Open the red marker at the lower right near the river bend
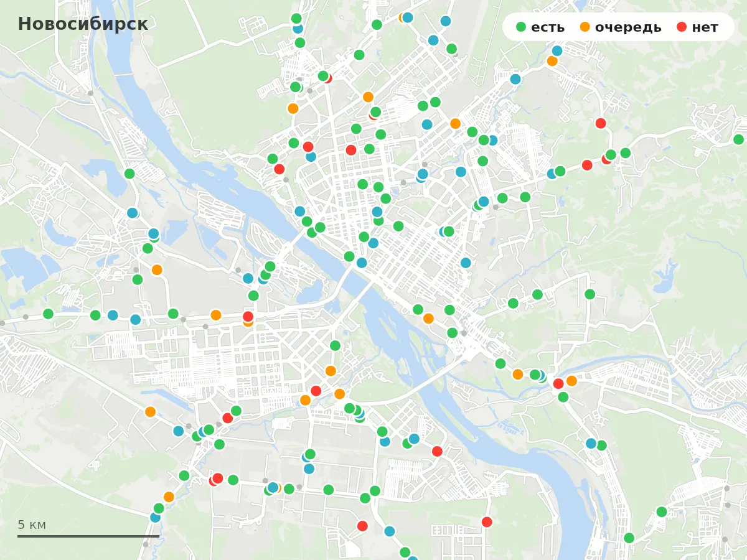Screen dimensions: 747x560 pyautogui.click(x=487, y=521)
